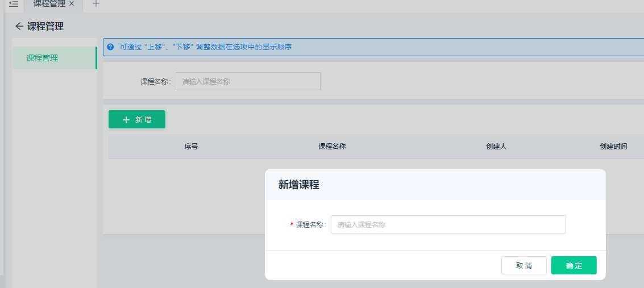Switch to the 课程管理 tab at top
The image size is (644, 288).
click(x=49, y=3)
